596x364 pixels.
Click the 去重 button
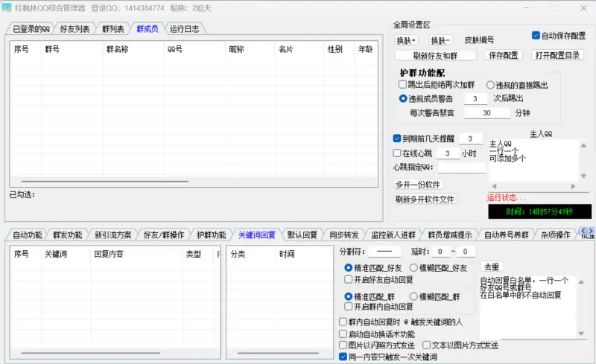click(492, 266)
